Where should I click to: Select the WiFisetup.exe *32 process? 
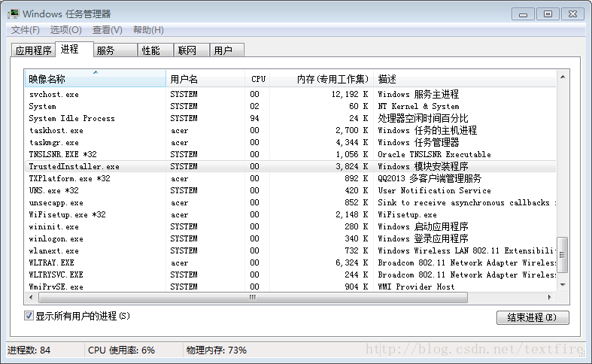point(67,214)
